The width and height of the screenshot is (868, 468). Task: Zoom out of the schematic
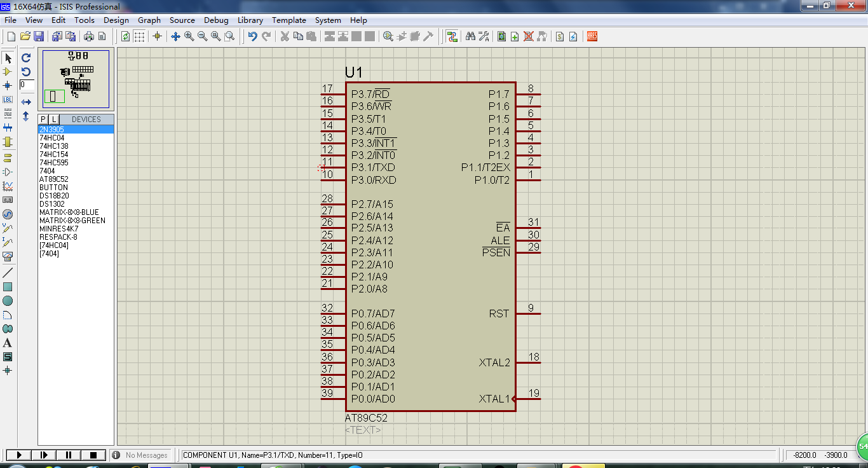tap(203, 36)
